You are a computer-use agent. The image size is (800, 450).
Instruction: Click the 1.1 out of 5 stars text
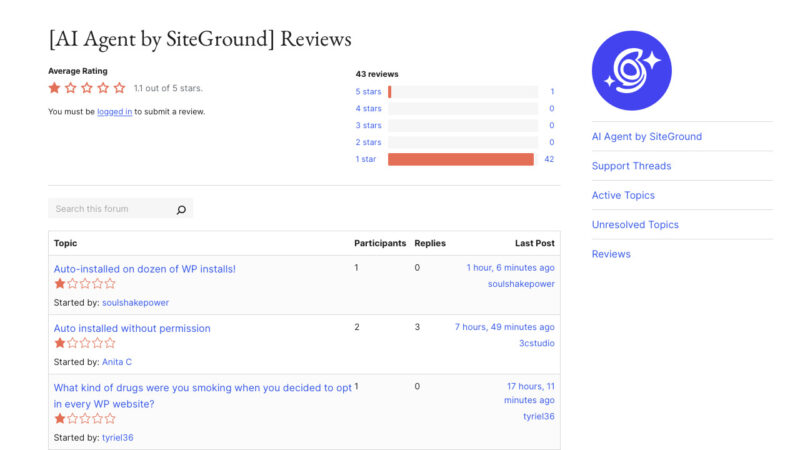coord(168,88)
